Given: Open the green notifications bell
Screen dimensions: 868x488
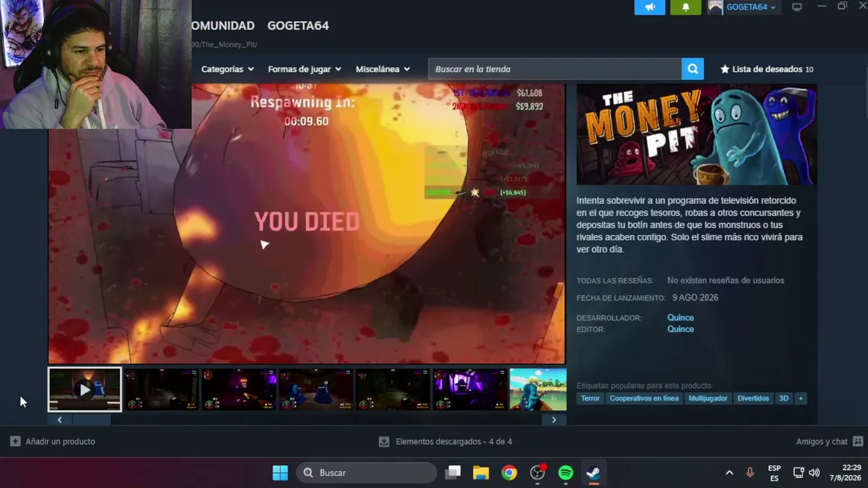Looking at the screenshot, I should pos(686,7).
